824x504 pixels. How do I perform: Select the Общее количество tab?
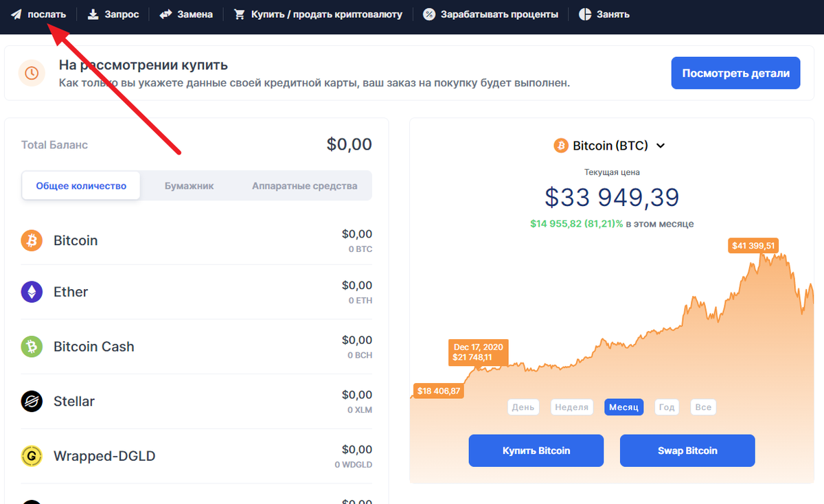pos(81,185)
